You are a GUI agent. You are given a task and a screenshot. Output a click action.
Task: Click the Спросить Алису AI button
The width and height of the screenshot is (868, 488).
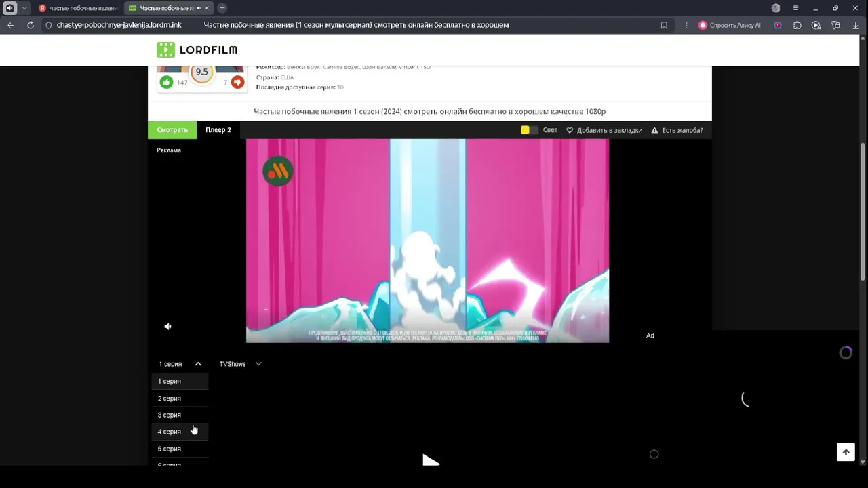point(729,25)
